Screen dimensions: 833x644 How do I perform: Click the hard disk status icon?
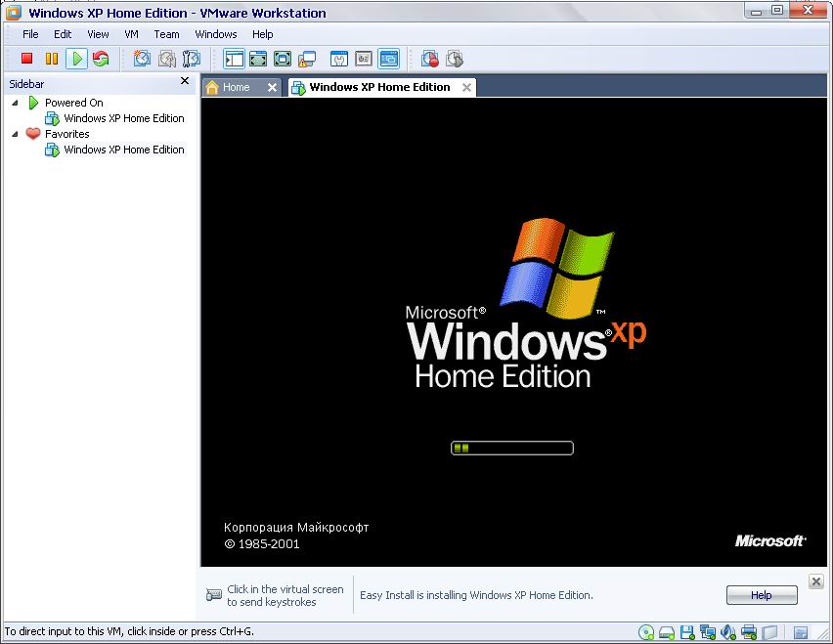pos(667,632)
